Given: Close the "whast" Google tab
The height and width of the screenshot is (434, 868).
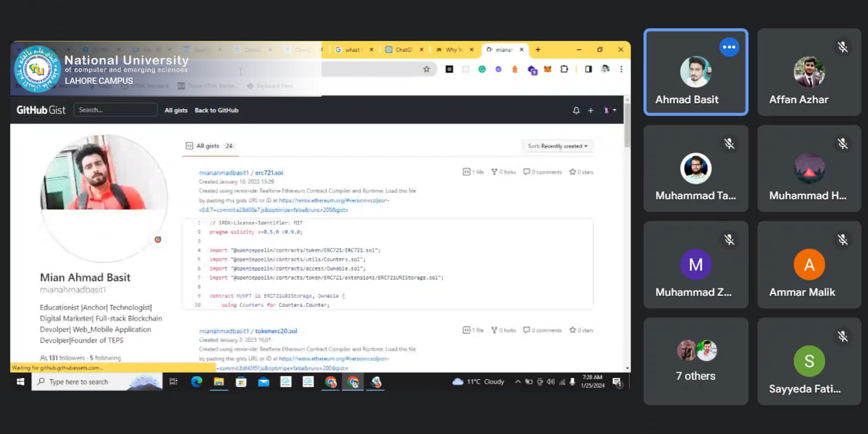Looking at the screenshot, I should (x=372, y=49).
